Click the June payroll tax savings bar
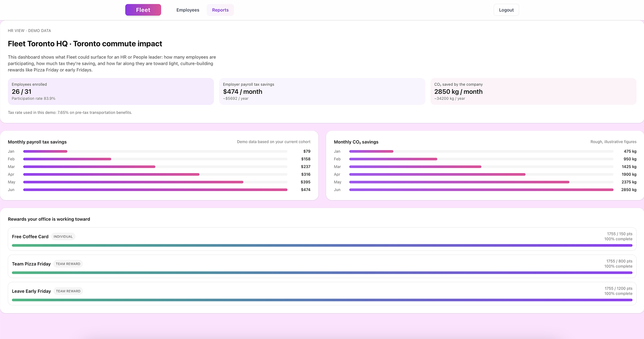 click(x=155, y=190)
